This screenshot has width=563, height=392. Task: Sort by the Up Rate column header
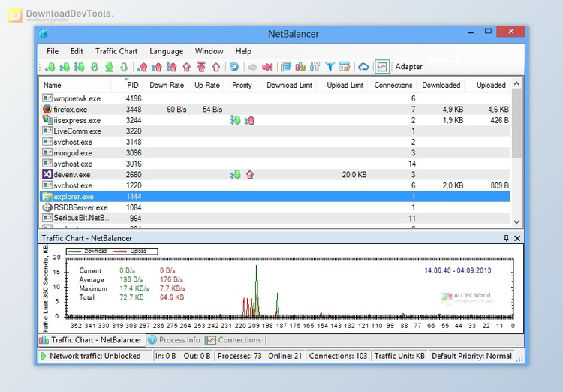(206, 85)
